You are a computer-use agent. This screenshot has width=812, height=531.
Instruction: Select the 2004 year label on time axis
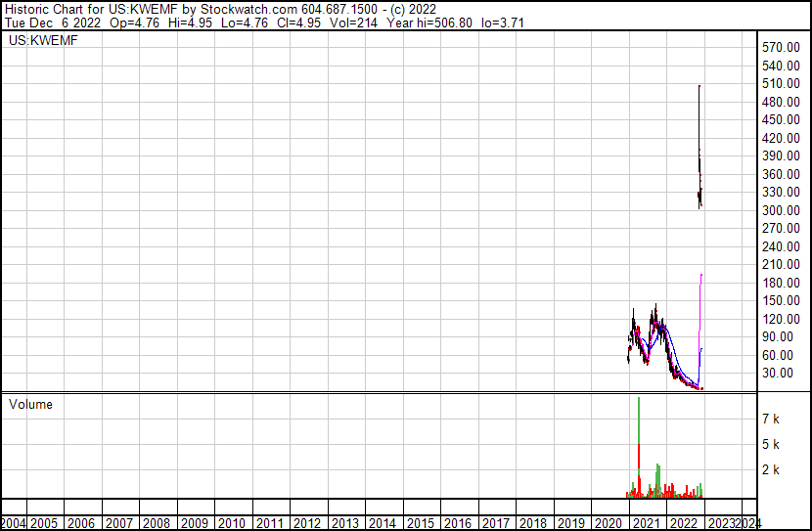(x=15, y=523)
